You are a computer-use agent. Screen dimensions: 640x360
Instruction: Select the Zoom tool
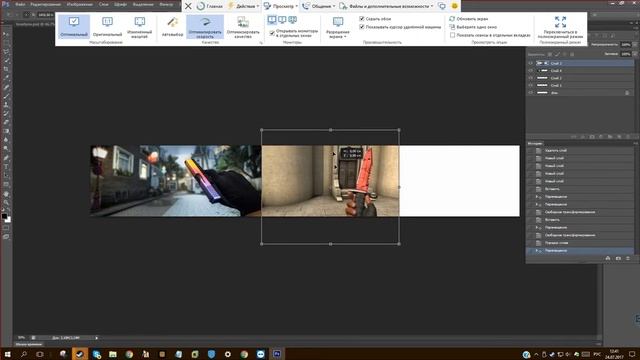[x=6, y=202]
